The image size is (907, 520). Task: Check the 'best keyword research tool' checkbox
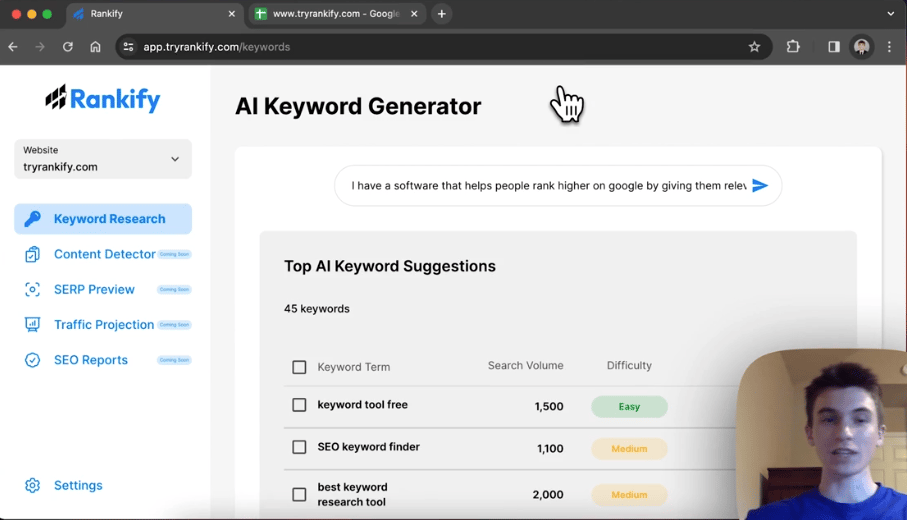(299, 495)
